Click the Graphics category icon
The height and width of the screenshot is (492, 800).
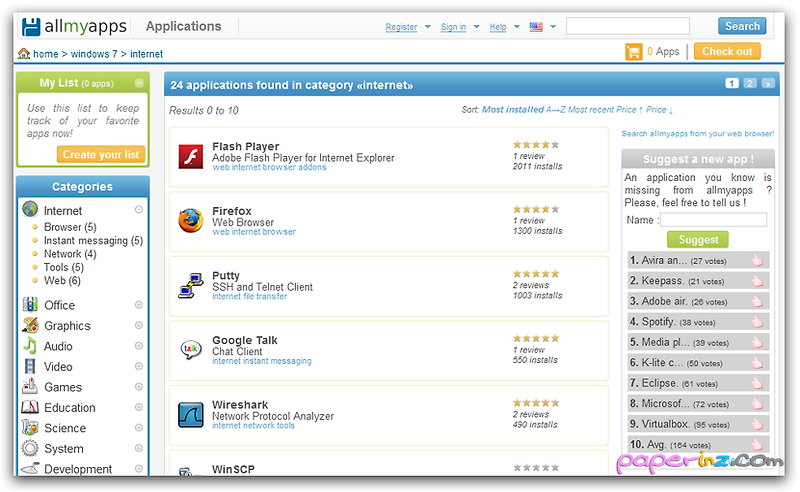30,325
